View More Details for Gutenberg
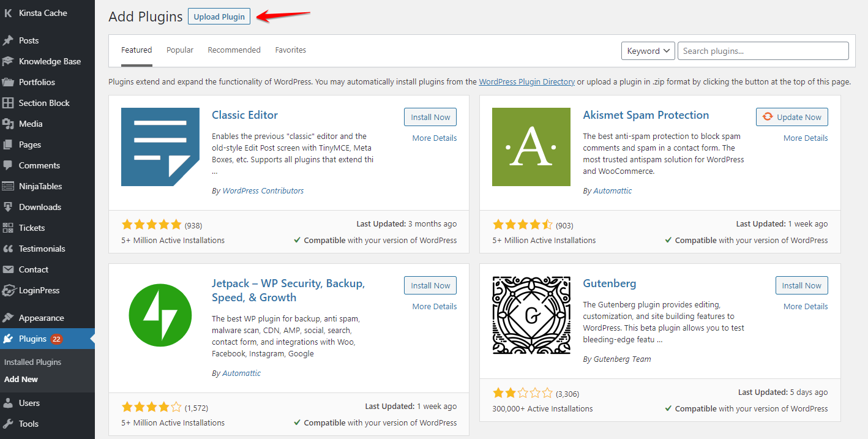 pos(806,306)
